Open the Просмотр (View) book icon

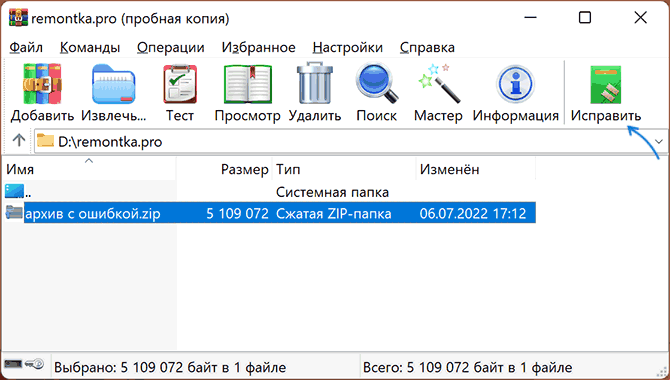pyautogui.click(x=248, y=84)
